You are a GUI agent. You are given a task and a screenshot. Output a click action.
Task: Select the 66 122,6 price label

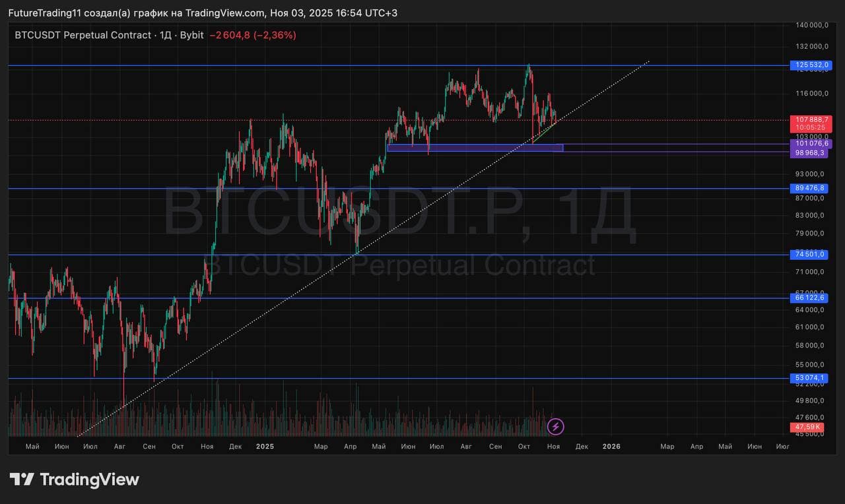(x=809, y=298)
